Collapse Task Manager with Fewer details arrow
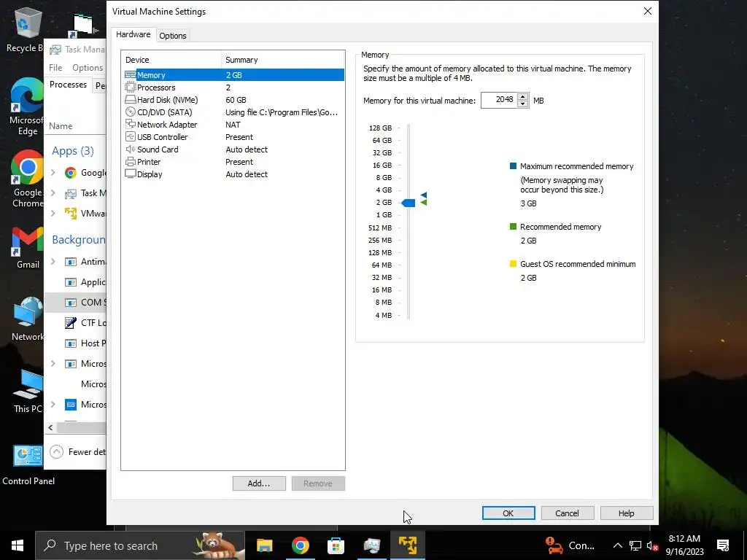This screenshot has width=747, height=560. [56, 451]
